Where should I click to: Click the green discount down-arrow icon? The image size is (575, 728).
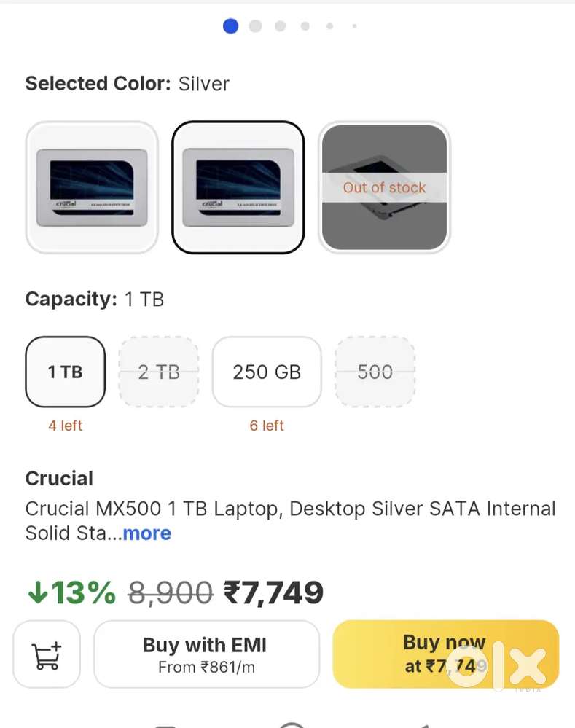[37, 592]
